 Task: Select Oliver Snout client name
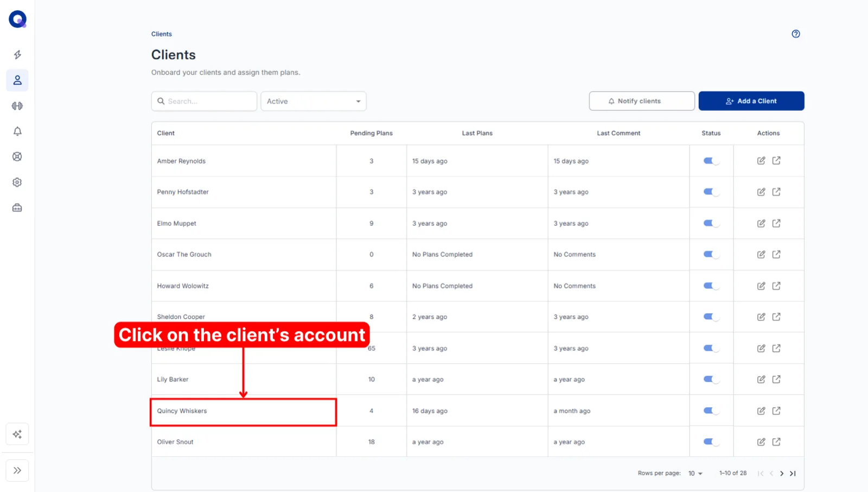click(175, 442)
